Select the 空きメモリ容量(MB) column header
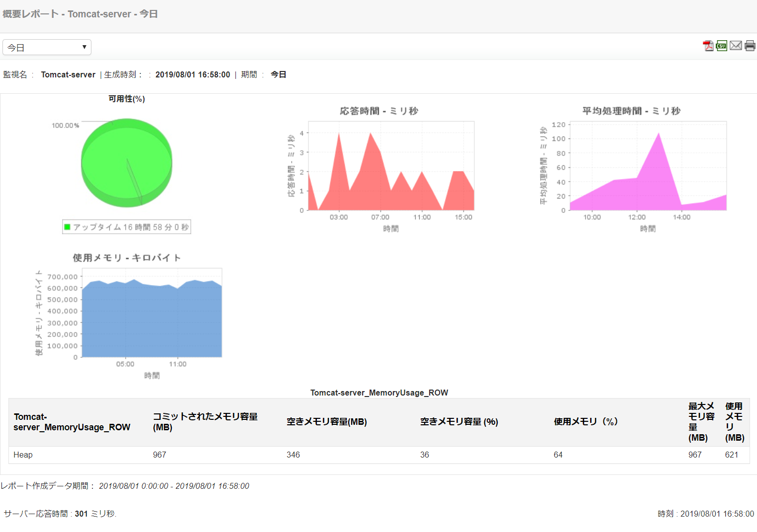 (327, 422)
